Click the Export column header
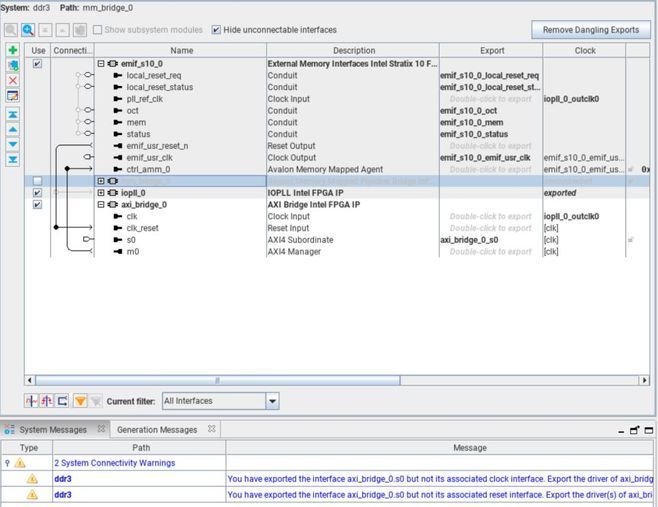Screen dimensions: 658x507 492,50
